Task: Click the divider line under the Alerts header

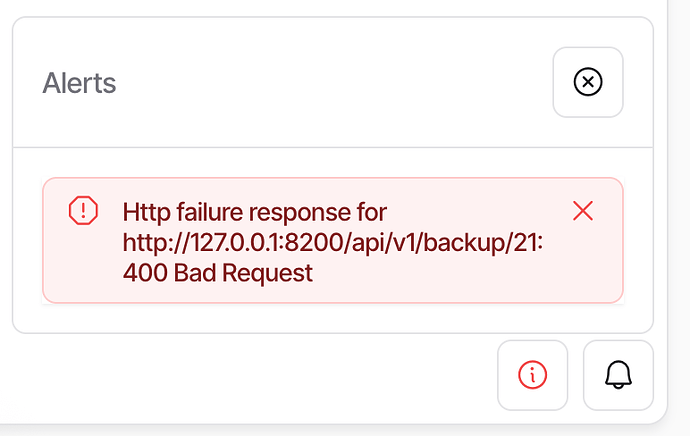Action: coord(333,147)
